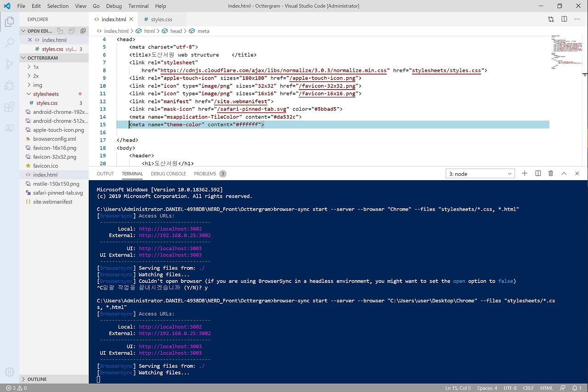The height and width of the screenshot is (392, 588).
Task: Open the editor More Actions ellipsis
Action: [577, 19]
